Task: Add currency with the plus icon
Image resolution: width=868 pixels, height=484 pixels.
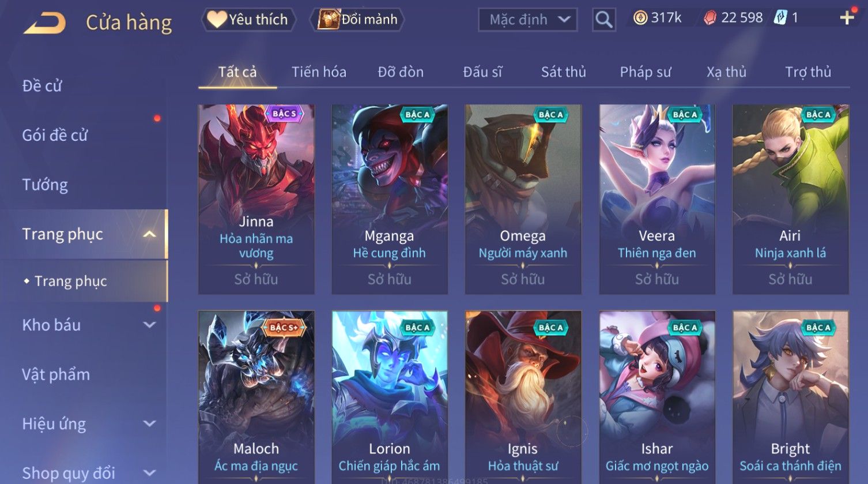Action: tap(847, 18)
